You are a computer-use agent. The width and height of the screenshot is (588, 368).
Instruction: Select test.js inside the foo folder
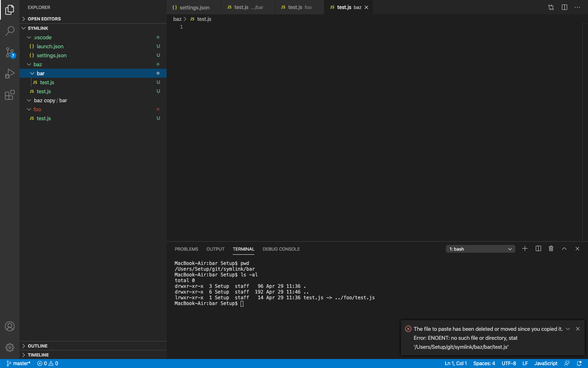pyautogui.click(x=43, y=118)
